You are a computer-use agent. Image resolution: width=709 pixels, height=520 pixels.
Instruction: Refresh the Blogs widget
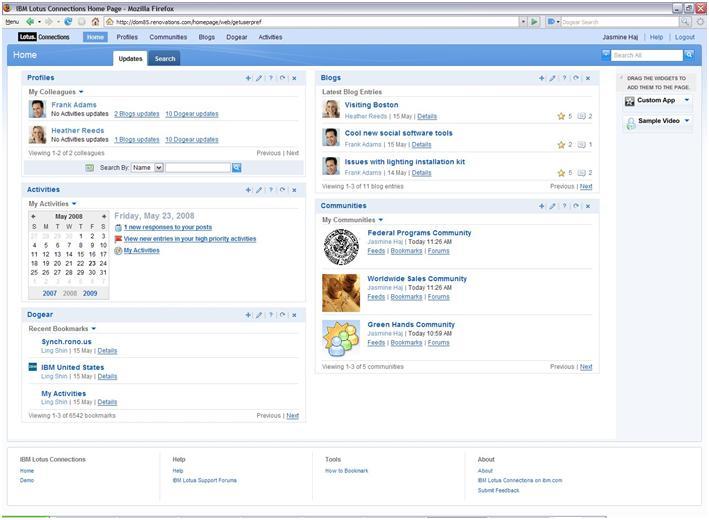pyautogui.click(x=576, y=78)
